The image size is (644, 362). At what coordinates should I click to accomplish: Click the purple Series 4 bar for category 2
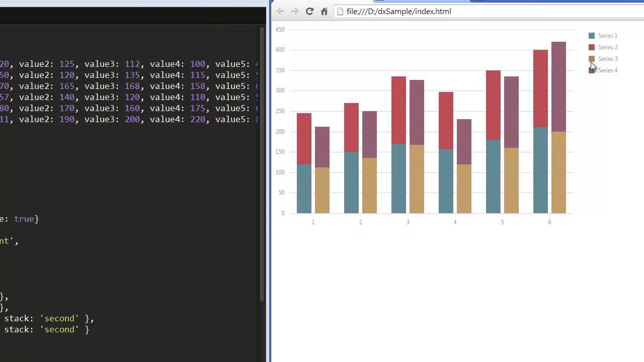click(x=369, y=134)
